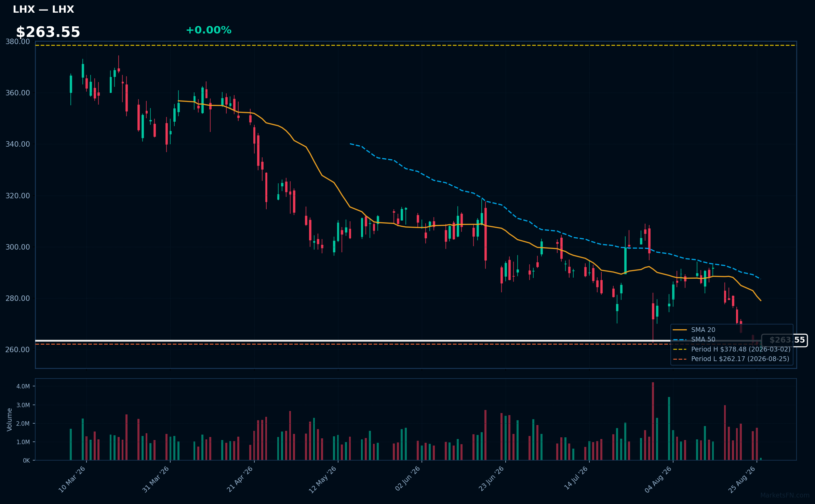
Task: Click the 12 May '26 date label
Action: tap(323, 479)
